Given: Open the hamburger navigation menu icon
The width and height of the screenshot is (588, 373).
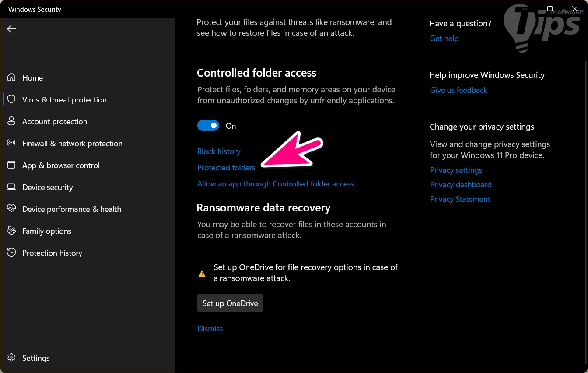Looking at the screenshot, I should point(11,51).
